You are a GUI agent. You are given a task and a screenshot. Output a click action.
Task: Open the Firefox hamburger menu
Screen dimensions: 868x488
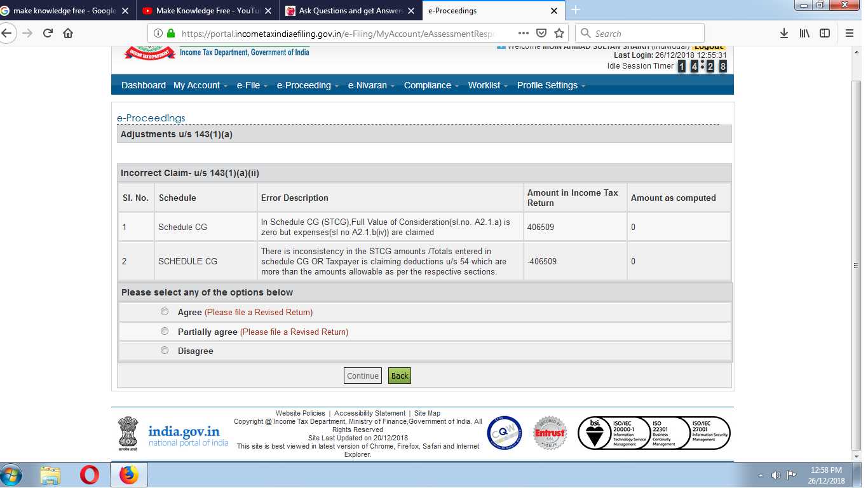pos(850,33)
